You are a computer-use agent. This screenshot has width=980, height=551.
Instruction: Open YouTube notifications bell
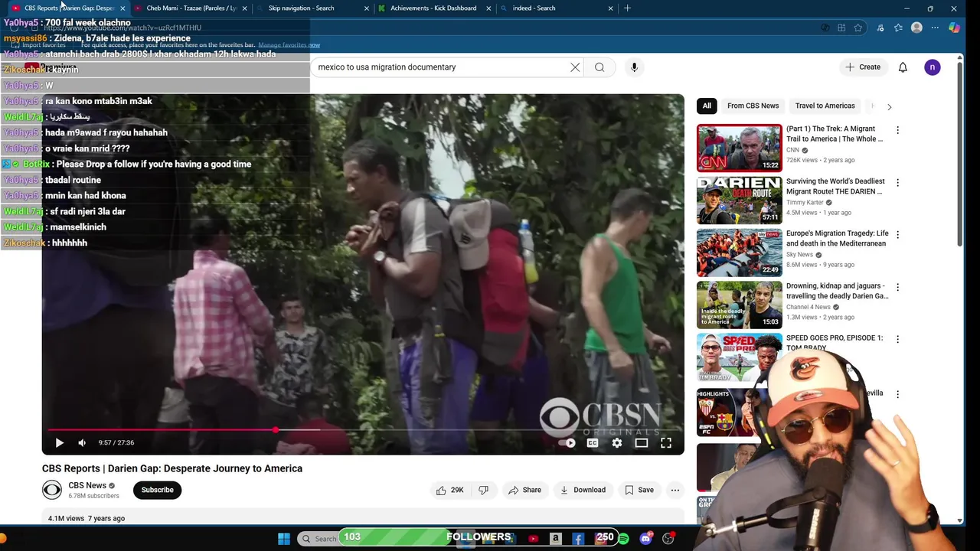[903, 67]
